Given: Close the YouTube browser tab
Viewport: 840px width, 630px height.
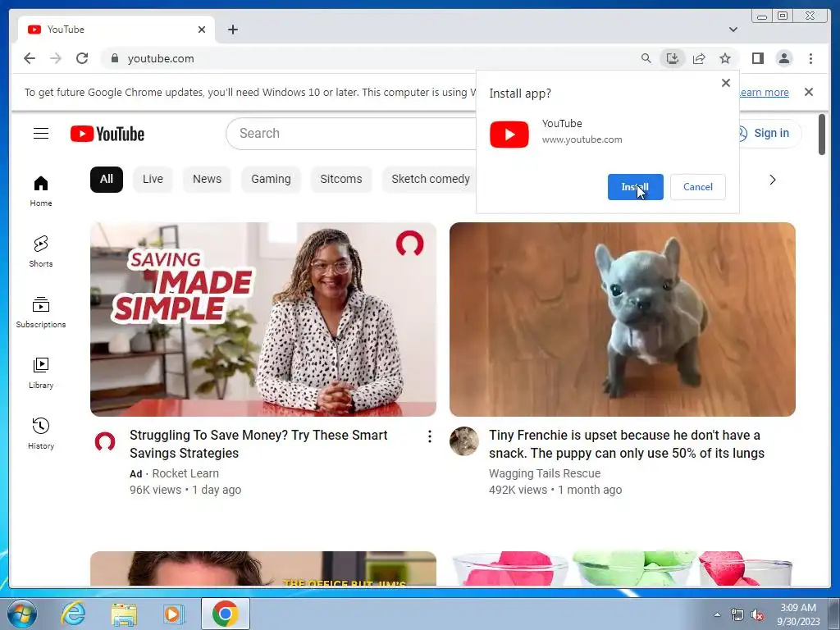Looking at the screenshot, I should click(202, 30).
